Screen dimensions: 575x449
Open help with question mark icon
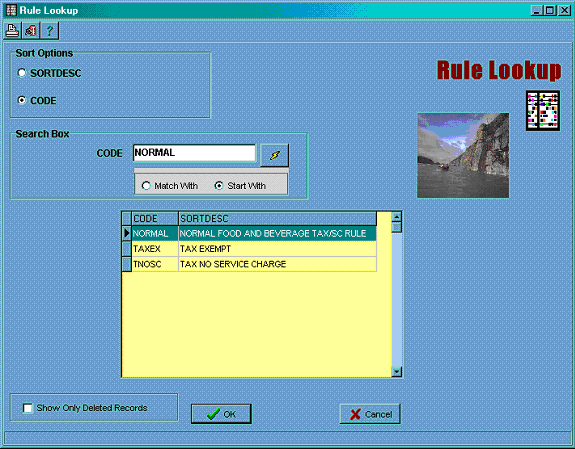pyautogui.click(x=50, y=30)
